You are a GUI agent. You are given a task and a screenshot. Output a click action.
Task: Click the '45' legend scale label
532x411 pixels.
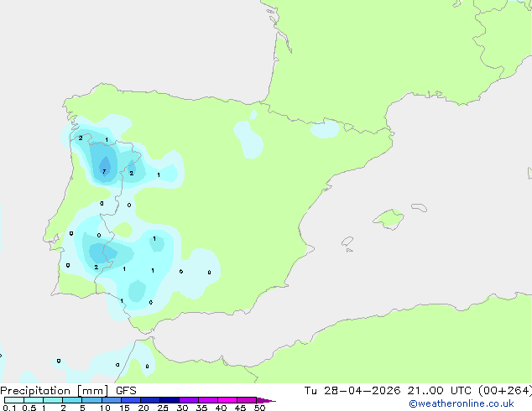point(240,408)
